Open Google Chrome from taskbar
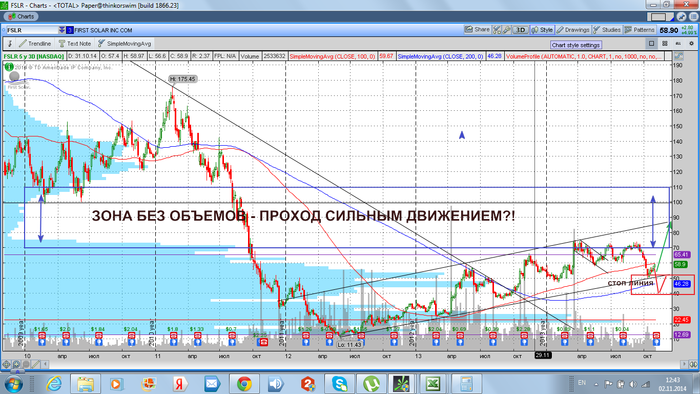The height and width of the screenshot is (394, 700). click(244, 384)
